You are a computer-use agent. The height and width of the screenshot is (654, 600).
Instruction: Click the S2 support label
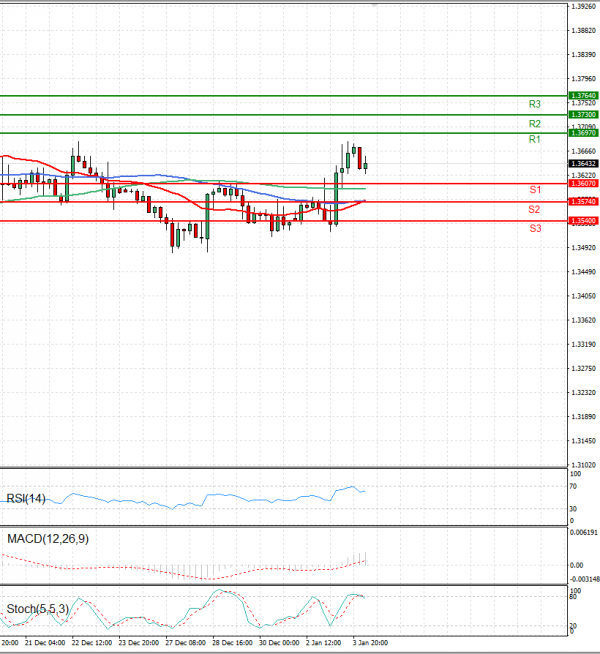[534, 209]
